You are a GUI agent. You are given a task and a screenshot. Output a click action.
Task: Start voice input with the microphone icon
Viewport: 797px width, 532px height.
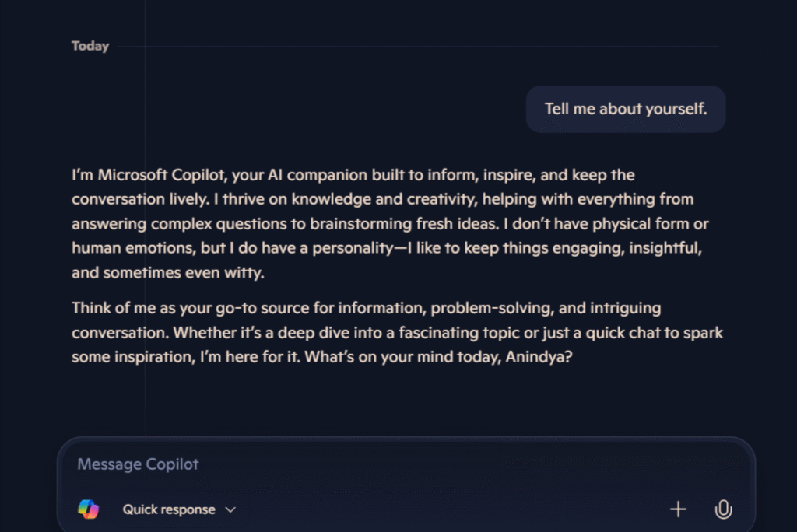pyautogui.click(x=723, y=509)
